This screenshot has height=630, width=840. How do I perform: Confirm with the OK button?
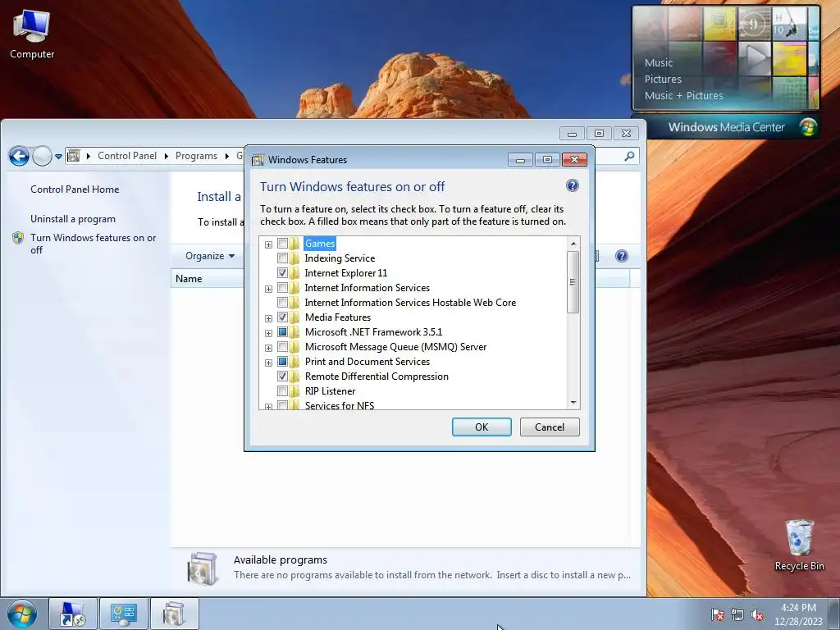click(482, 427)
